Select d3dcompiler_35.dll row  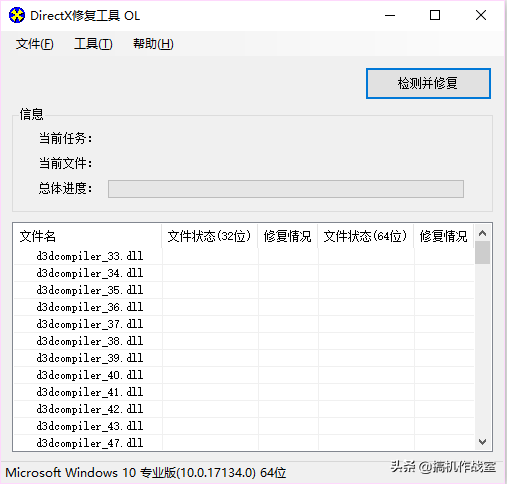[x=244, y=290]
